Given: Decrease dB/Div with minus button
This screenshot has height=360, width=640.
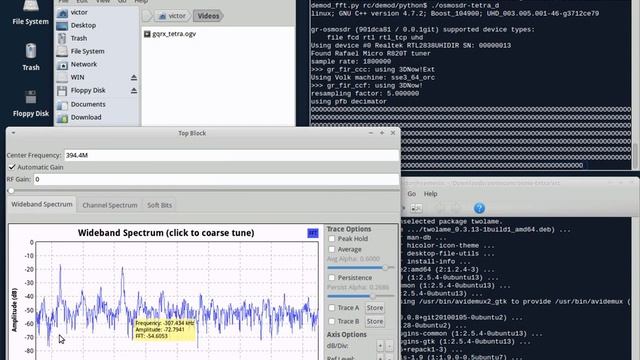Looking at the screenshot, I should (389, 346).
